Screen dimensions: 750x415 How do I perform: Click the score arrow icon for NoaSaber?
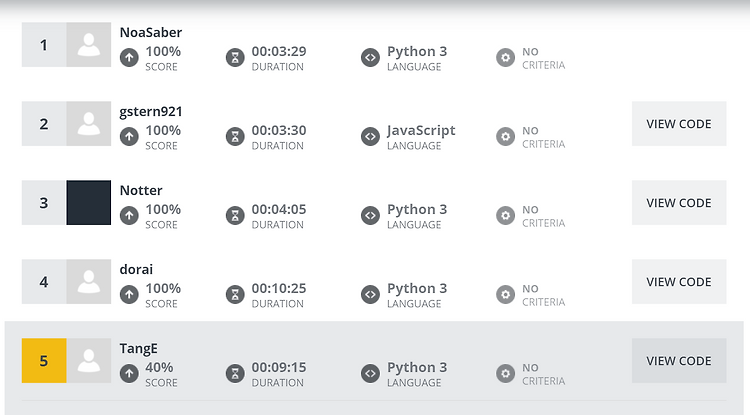129,58
